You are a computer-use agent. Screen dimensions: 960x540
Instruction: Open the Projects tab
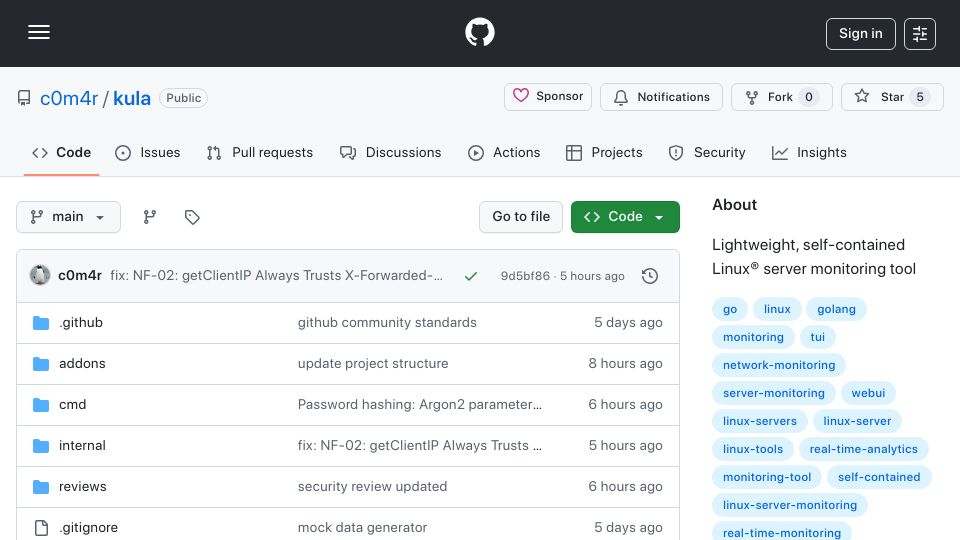click(604, 152)
